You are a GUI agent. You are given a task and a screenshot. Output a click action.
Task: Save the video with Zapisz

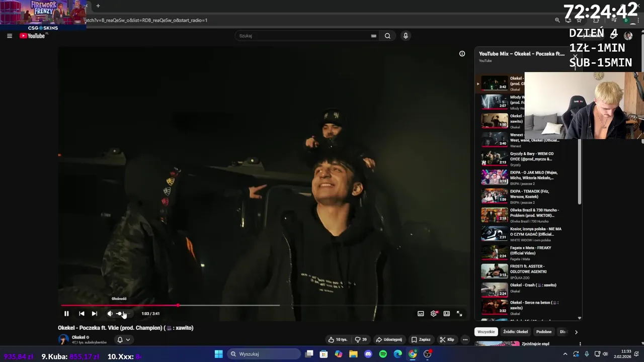click(x=421, y=339)
